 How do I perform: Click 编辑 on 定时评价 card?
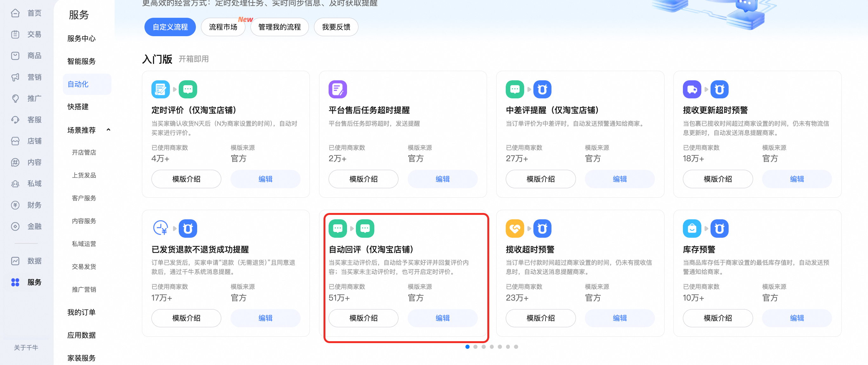click(265, 179)
